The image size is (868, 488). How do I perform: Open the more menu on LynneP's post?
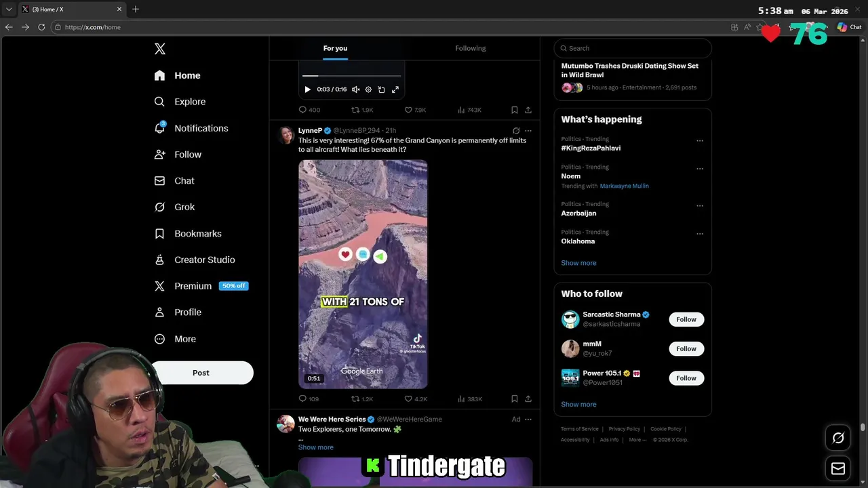coord(528,131)
